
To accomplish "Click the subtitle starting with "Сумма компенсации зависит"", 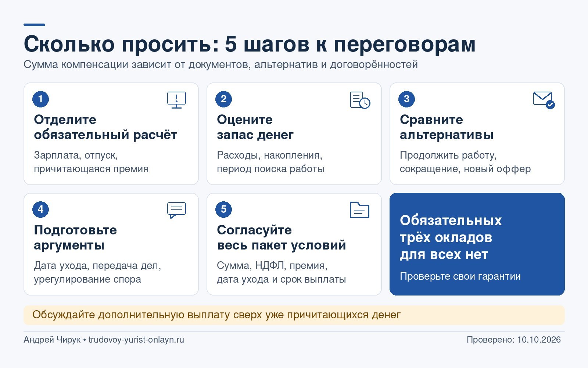I will pyautogui.click(x=220, y=65).
